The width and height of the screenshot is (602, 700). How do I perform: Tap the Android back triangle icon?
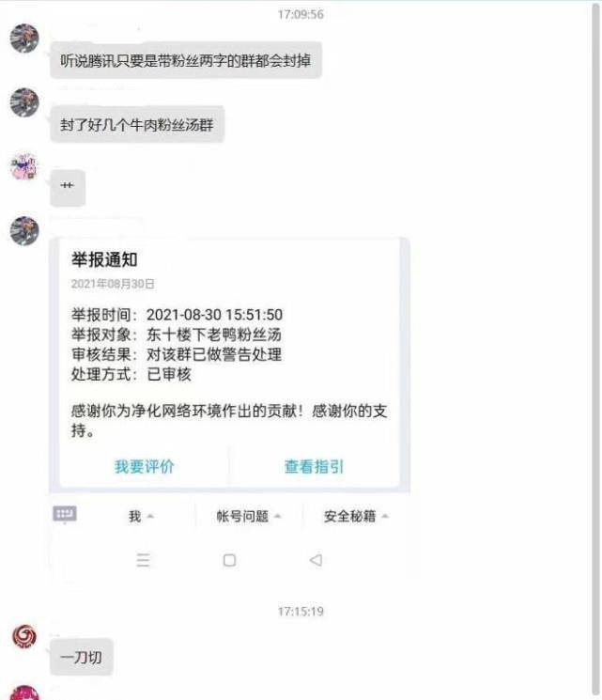[x=316, y=560]
